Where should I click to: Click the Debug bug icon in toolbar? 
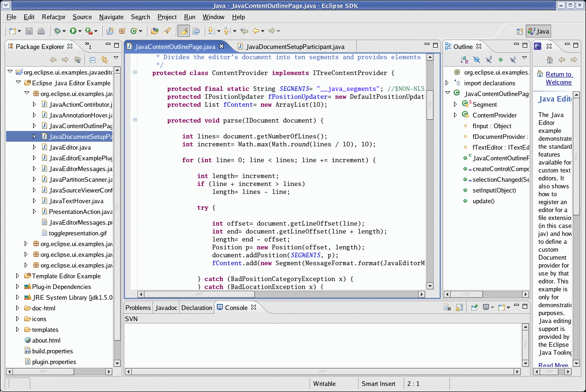(57, 31)
